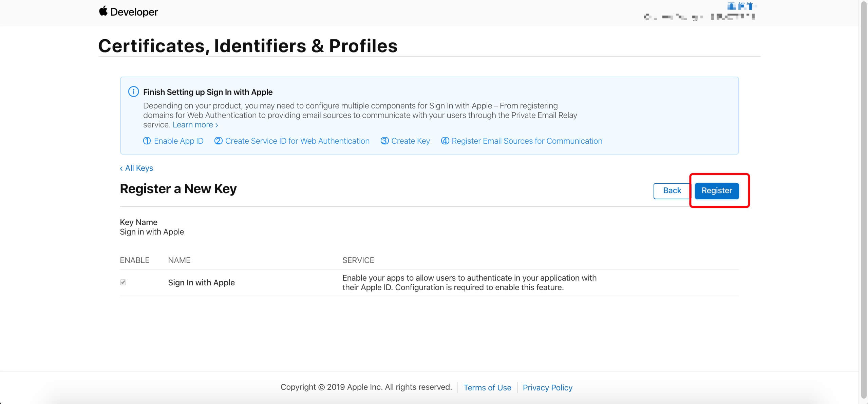Image resolution: width=868 pixels, height=404 pixels.
Task: Toggle the Sign In with Apple checkbox
Action: [x=123, y=282]
